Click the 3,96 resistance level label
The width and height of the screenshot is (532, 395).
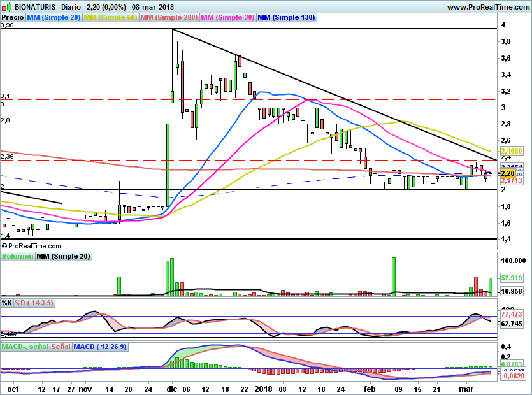pos(7,25)
